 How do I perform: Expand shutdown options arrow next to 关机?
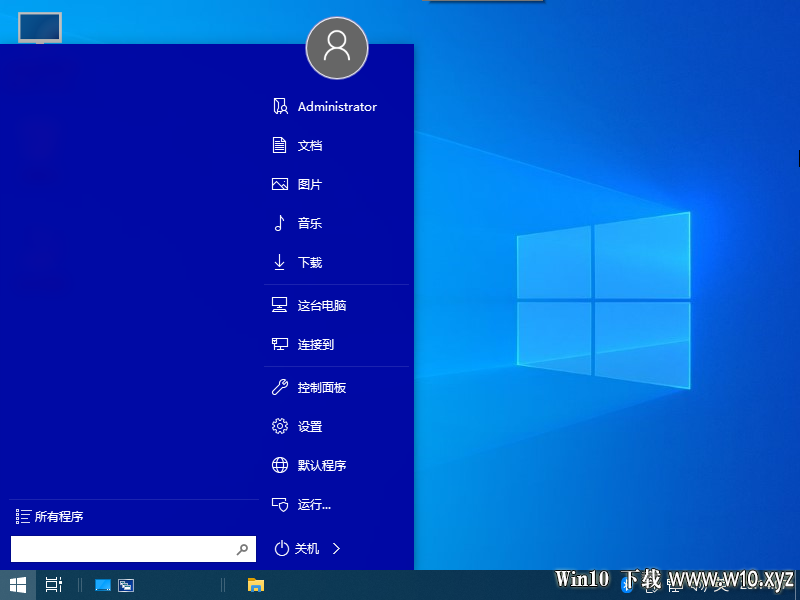pos(336,548)
